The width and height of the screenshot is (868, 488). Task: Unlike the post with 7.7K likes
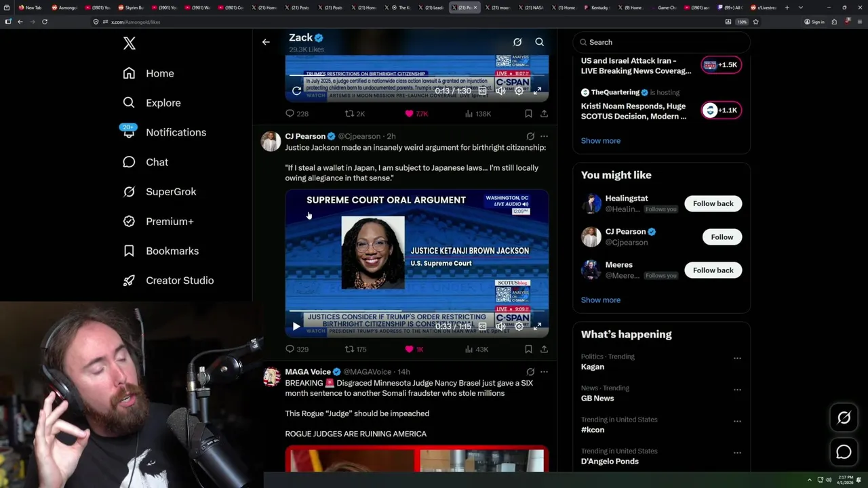(x=416, y=114)
